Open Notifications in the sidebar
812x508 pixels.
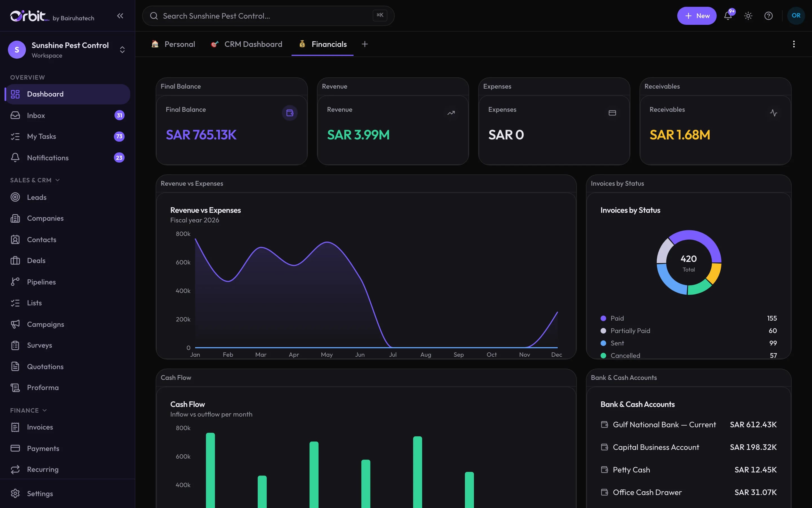coord(67,157)
